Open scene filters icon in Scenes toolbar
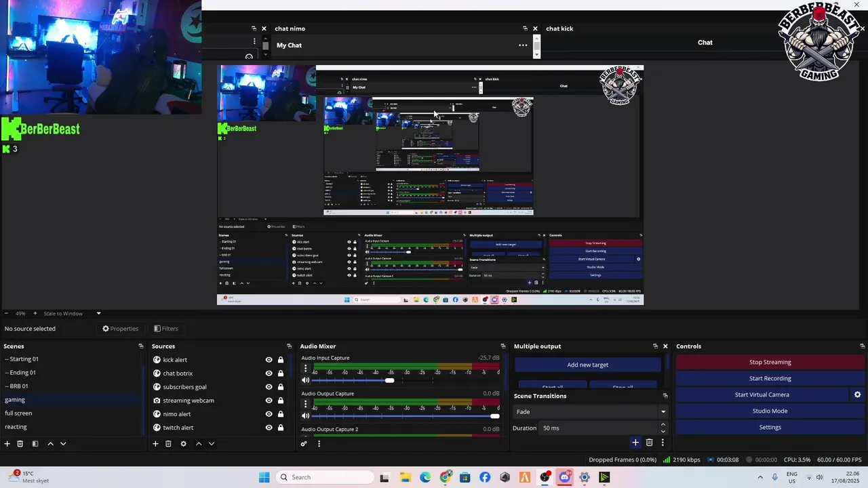The width and height of the screenshot is (868, 488). tap(35, 443)
